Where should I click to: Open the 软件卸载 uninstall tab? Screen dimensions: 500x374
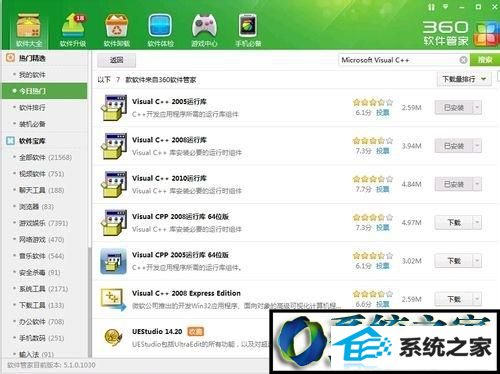point(116,30)
